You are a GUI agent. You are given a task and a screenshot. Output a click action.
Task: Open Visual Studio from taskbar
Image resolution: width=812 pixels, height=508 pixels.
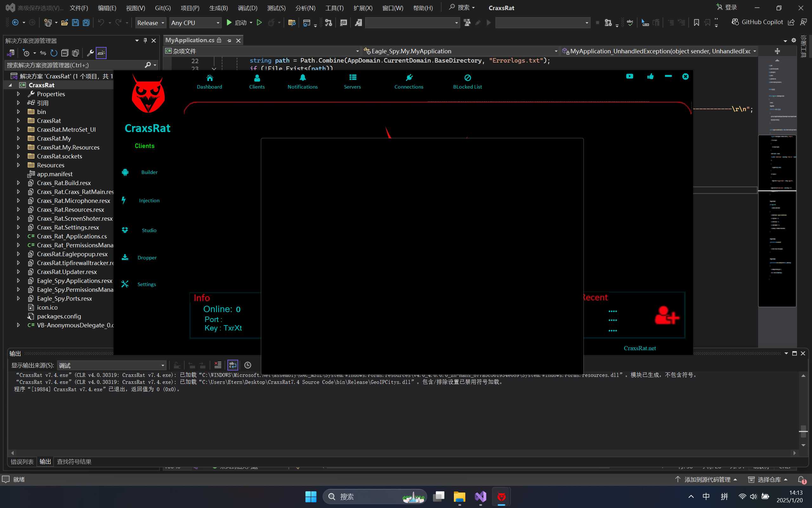pyautogui.click(x=481, y=497)
